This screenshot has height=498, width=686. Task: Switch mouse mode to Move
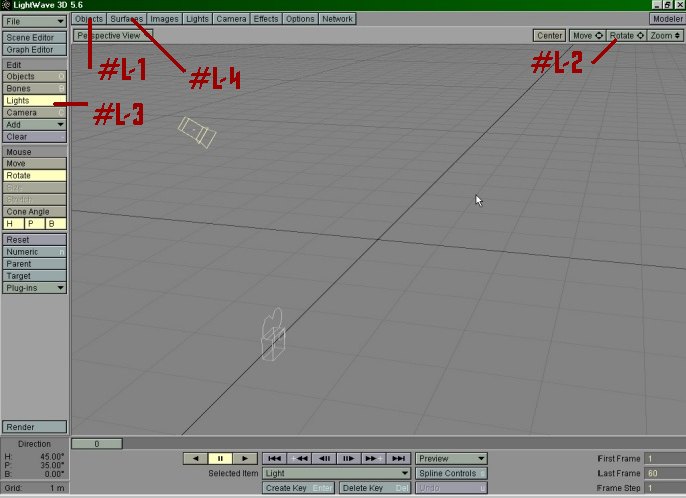(x=35, y=163)
